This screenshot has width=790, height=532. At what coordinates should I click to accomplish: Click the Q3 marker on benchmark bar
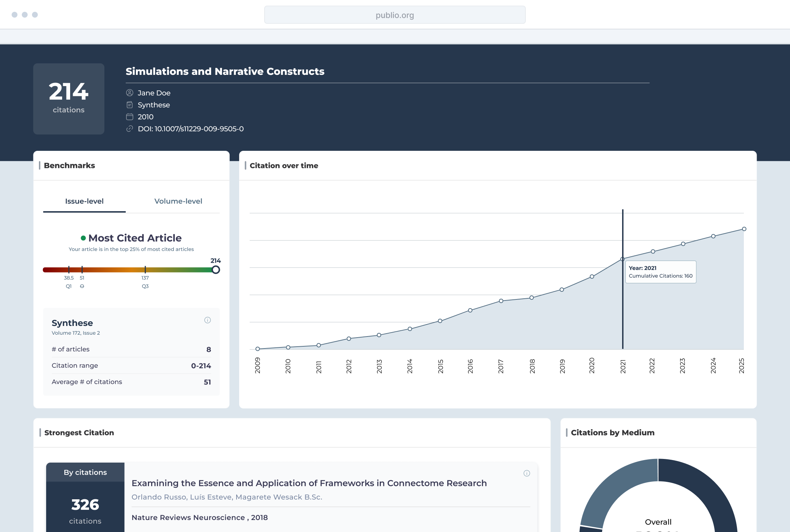(145, 270)
